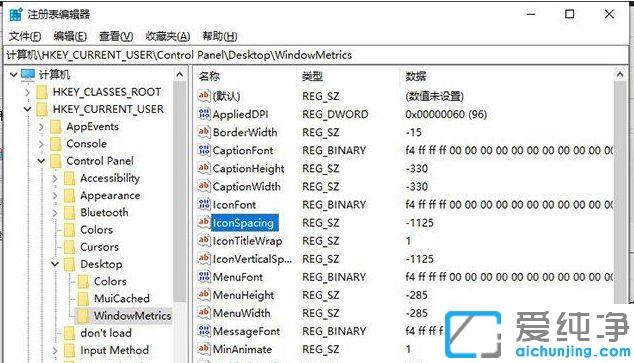Select the AppliedDPI DWORD value icon
Screen dimensions: 634x363
tap(204, 114)
